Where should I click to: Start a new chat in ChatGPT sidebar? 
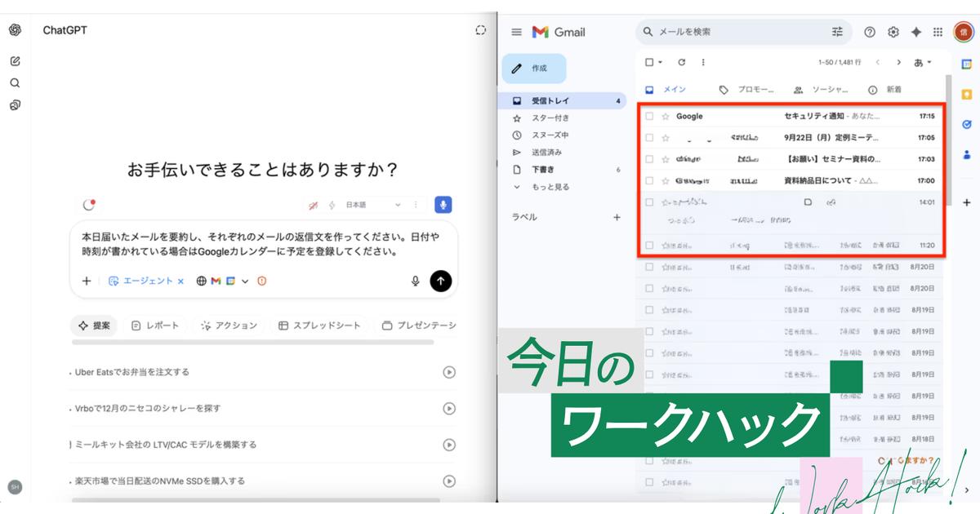(x=15, y=61)
